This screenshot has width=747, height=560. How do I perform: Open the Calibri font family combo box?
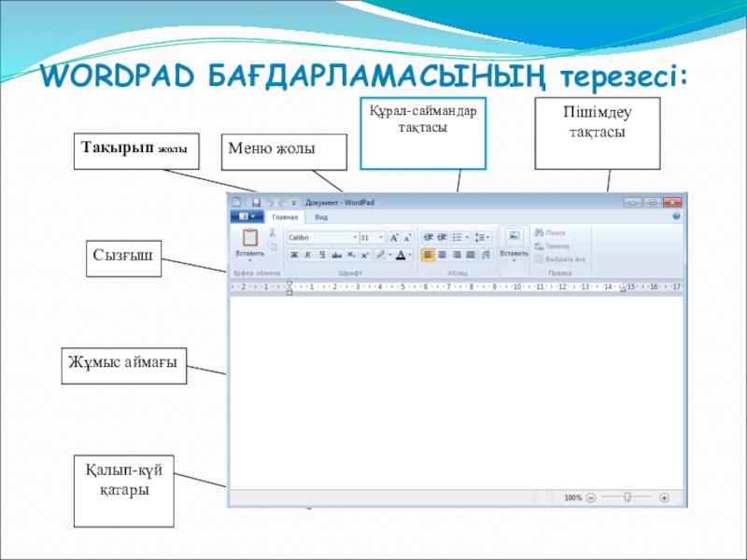pyautogui.click(x=322, y=237)
